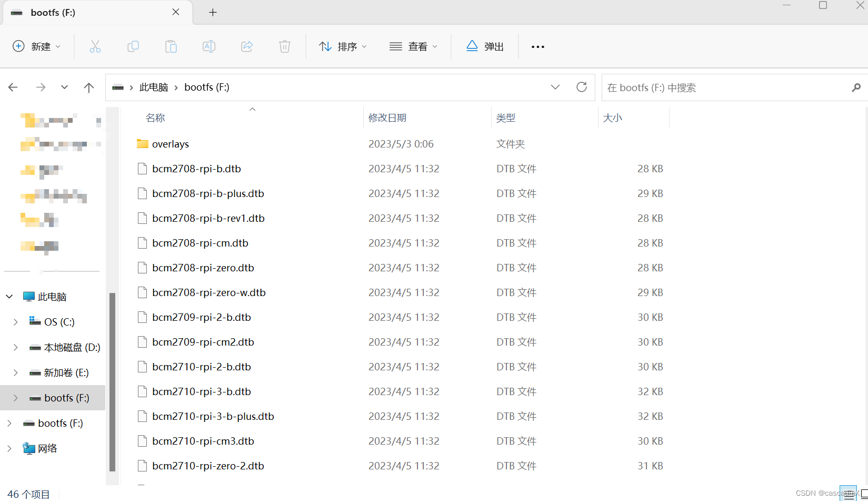Select file bcm2708-rpi-zero.dtb

point(203,268)
